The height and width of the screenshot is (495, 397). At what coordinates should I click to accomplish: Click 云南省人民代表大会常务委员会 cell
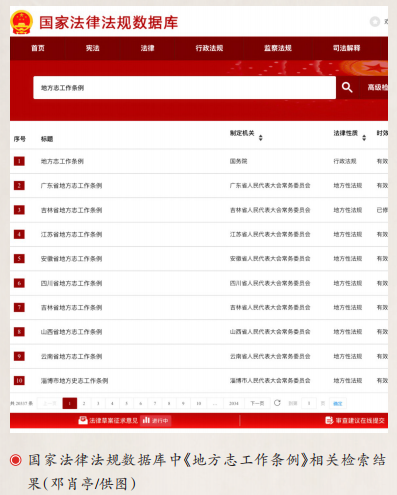[270, 356]
